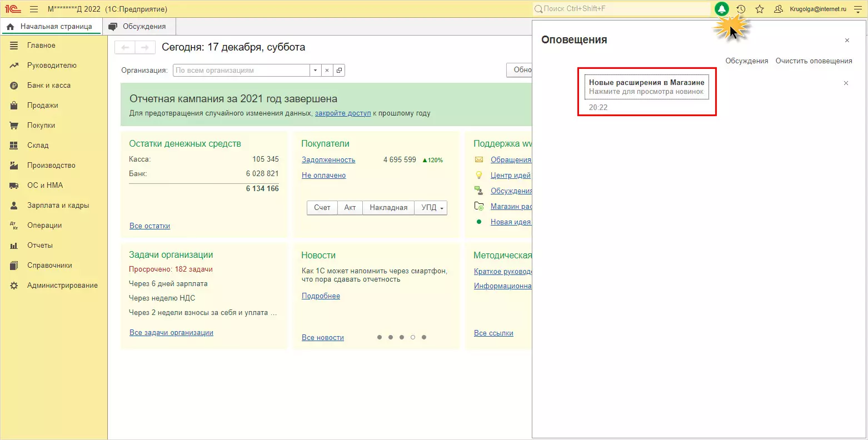Screen dimensions: 868x440
Task: Open the Руководителю chart icon
Action: [14, 66]
